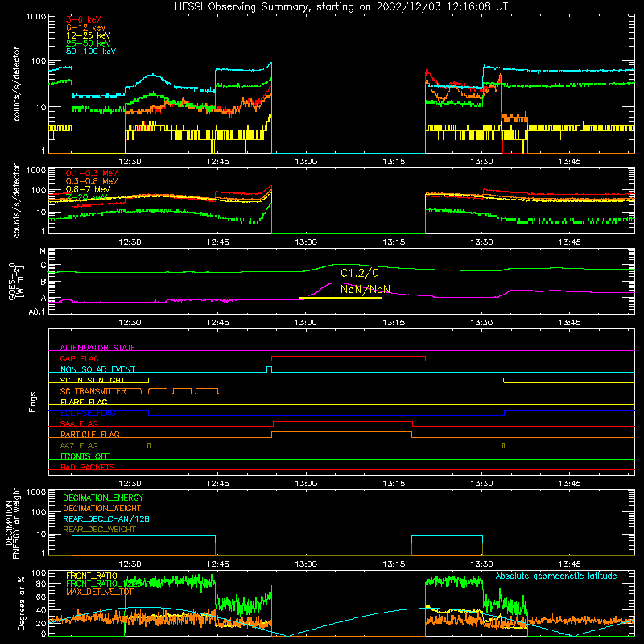Select the red '3-6 keV' legend label
This screenshot has height=644, width=644.
coord(84,19)
